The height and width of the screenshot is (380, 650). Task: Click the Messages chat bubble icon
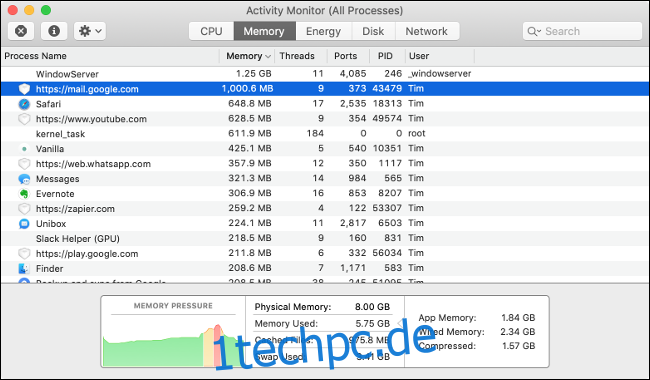point(24,179)
